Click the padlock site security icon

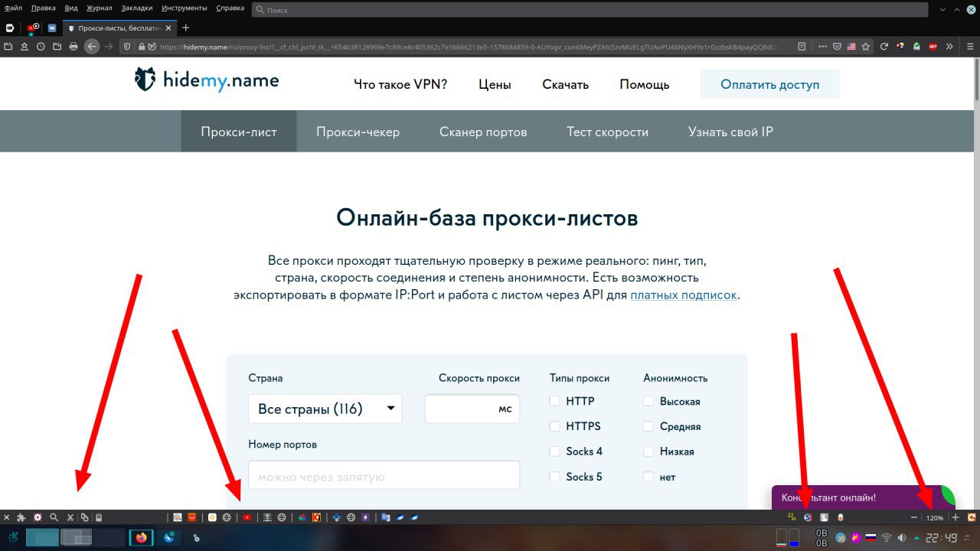(x=142, y=46)
